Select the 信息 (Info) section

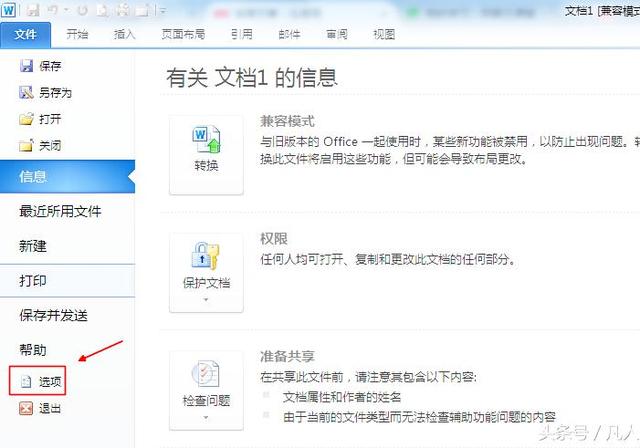[67, 177]
